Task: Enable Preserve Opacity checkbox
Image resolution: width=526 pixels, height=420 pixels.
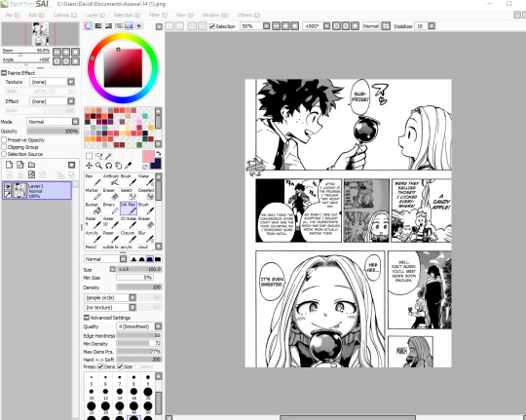Action: (x=4, y=139)
